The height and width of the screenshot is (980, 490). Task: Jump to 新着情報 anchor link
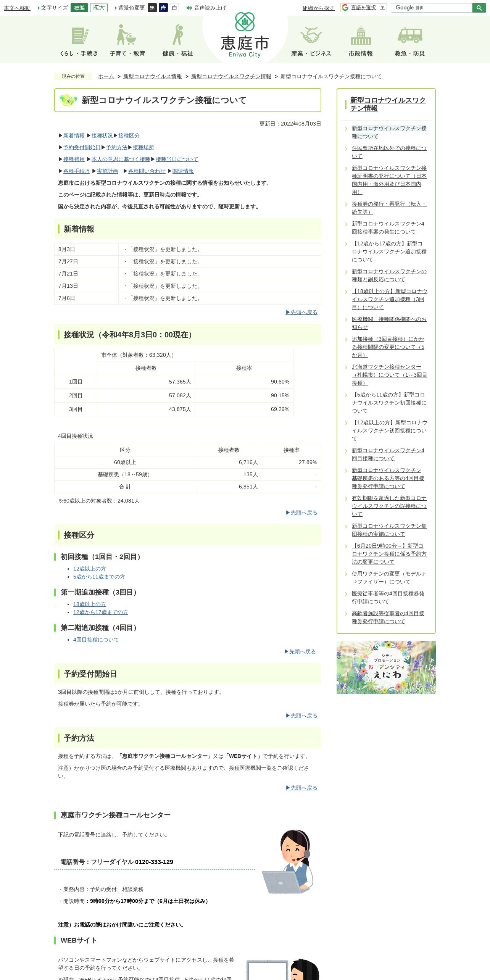(74, 135)
